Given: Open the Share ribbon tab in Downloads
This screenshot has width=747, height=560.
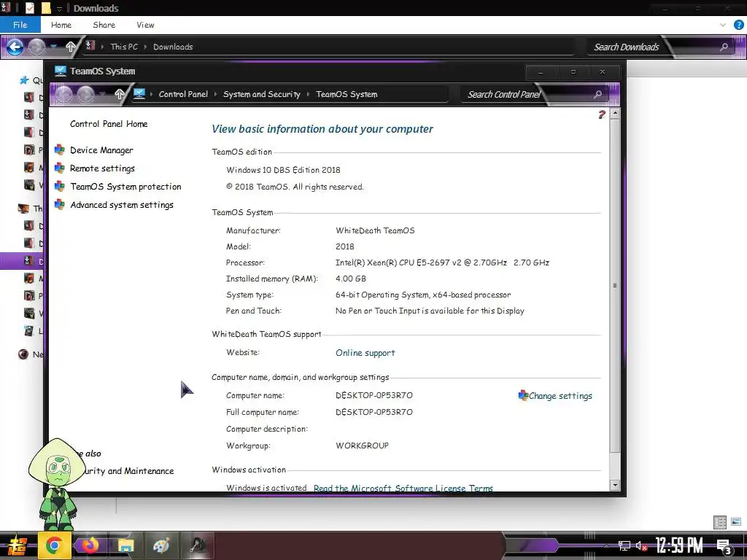Looking at the screenshot, I should click(x=104, y=25).
